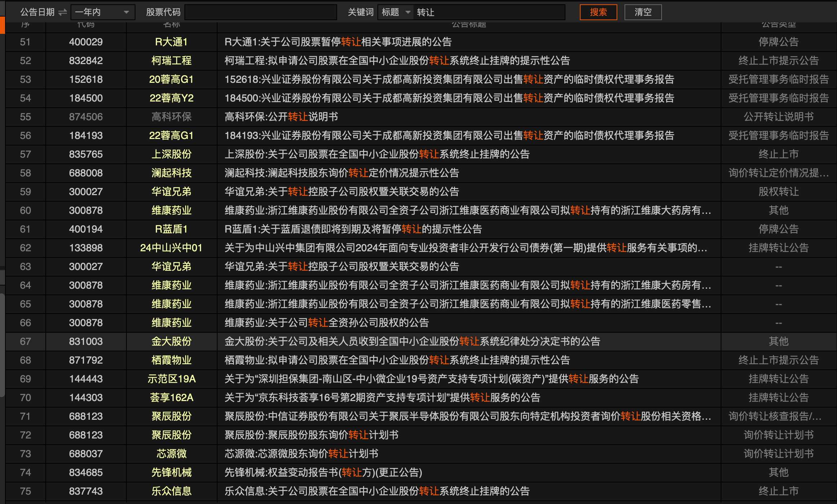The image size is (837, 504).
Task: Open 芯源微股东询价转让计划书 announcement
Action: click(x=301, y=454)
